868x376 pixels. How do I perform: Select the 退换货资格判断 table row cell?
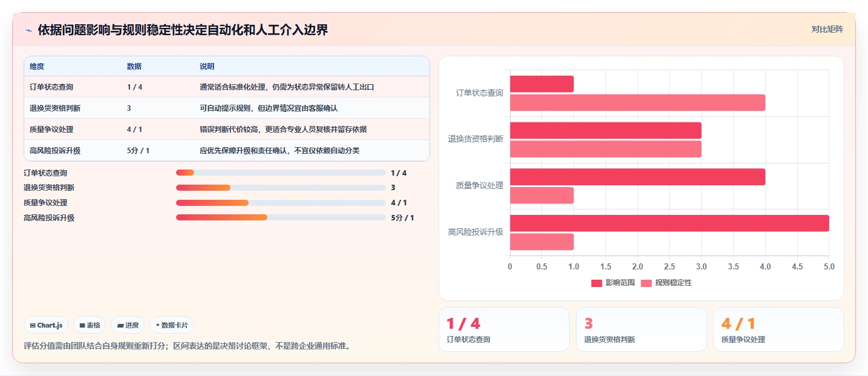point(55,108)
